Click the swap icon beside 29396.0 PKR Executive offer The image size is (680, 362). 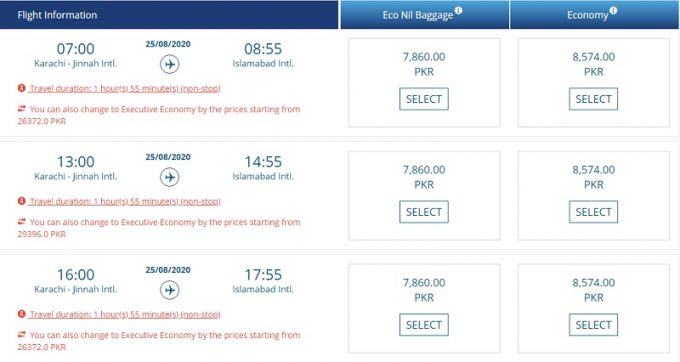[x=22, y=222]
